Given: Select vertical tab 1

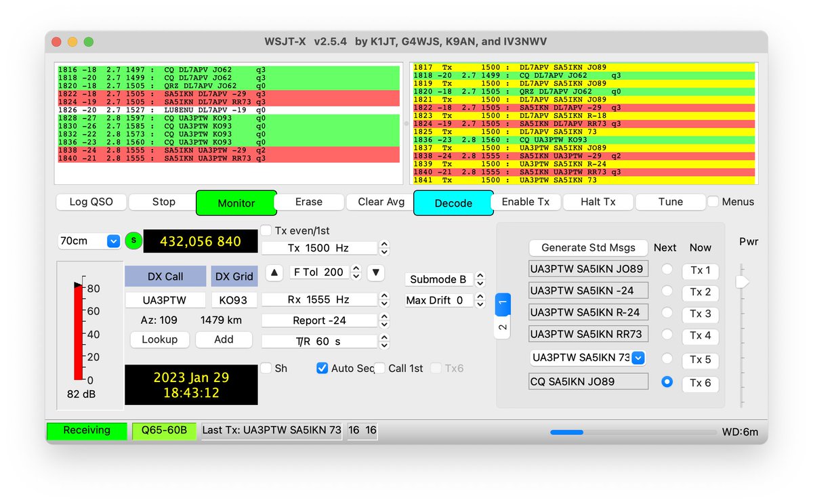Looking at the screenshot, I should point(503,304).
